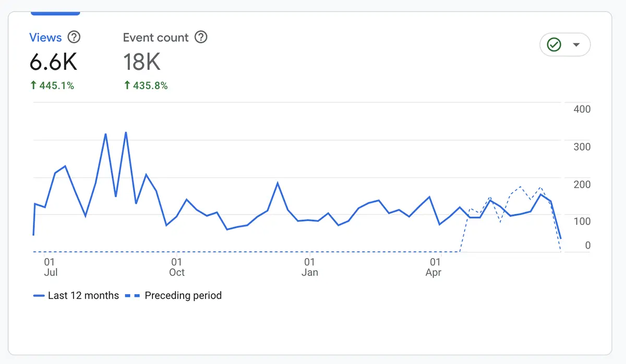Screen dimensions: 626x364
Task: Click the green data quality checkmark badge
Action: (x=555, y=45)
